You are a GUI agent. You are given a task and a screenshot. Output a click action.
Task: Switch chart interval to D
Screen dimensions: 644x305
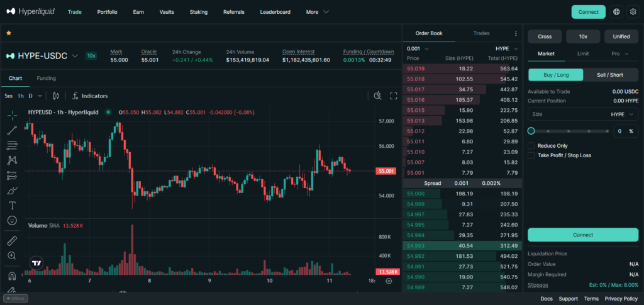(x=30, y=96)
